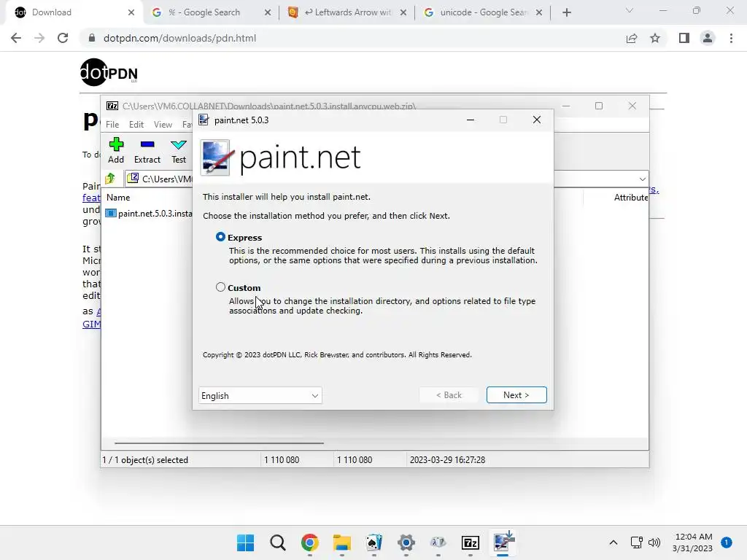Switch to the '% - Google Search' tab
Image resolution: width=747 pixels, height=560 pixels.
point(211,12)
